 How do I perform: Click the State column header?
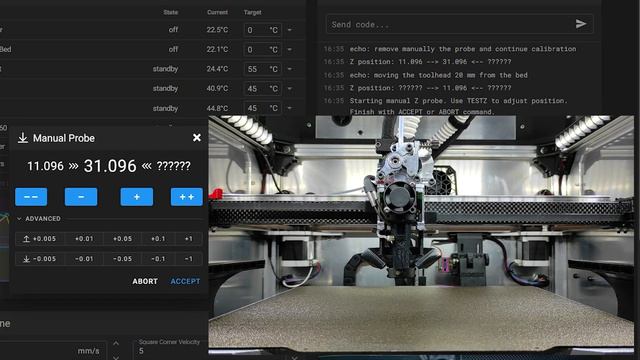point(171,12)
